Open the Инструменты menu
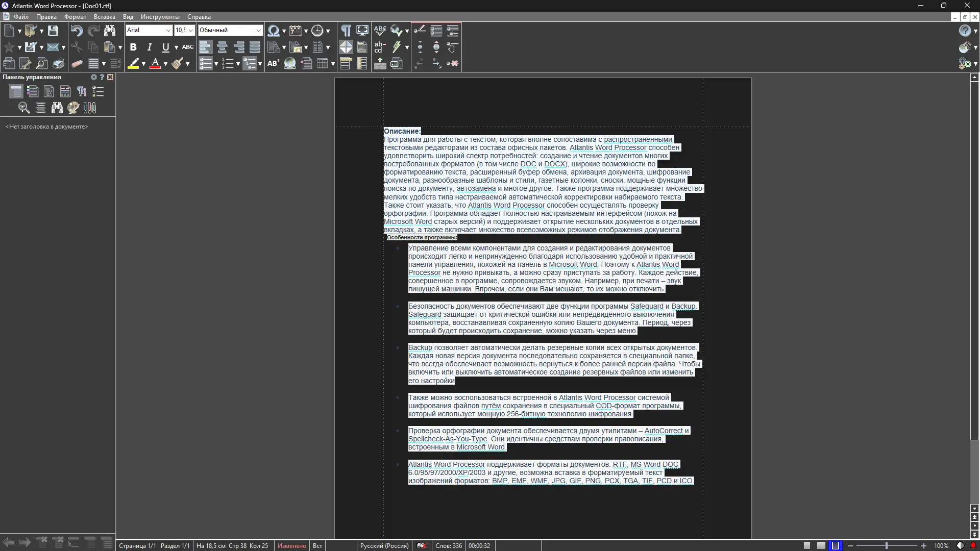The width and height of the screenshot is (980, 551). tap(160, 17)
